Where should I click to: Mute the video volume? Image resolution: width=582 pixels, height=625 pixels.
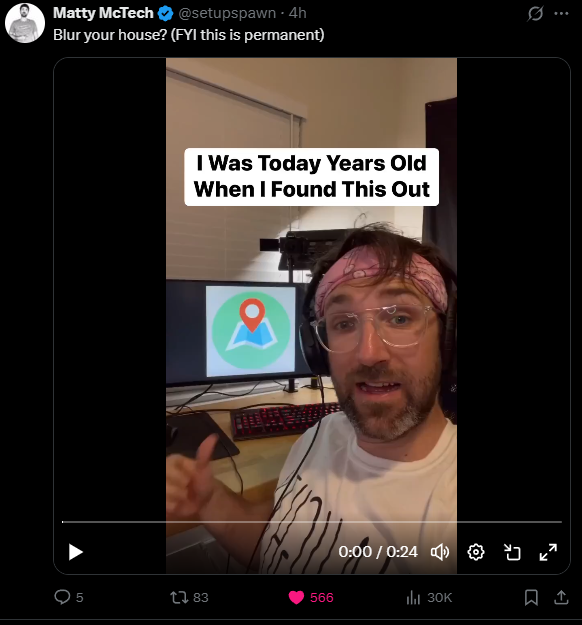click(x=440, y=552)
